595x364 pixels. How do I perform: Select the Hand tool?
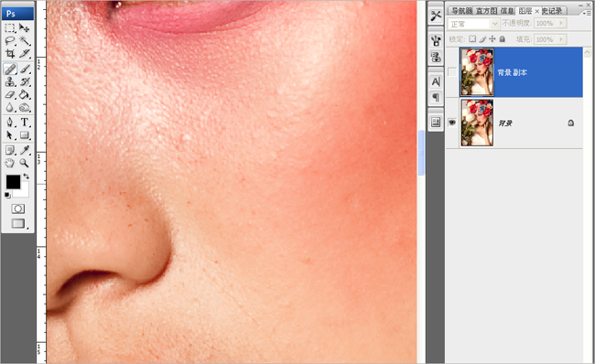tap(10, 163)
